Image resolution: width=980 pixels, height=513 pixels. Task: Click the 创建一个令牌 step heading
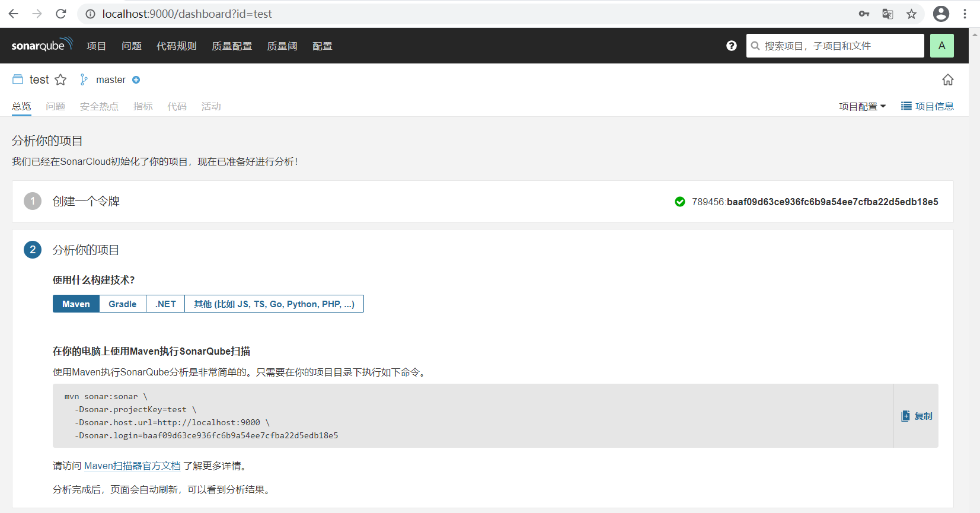pyautogui.click(x=86, y=201)
